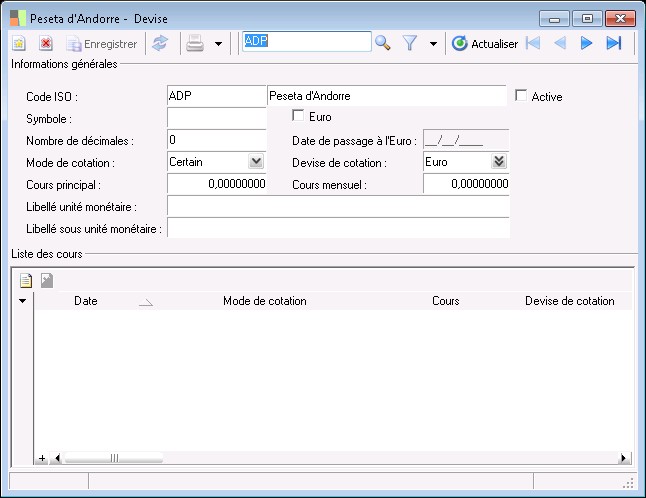Click the funnel filter icon
Screen dimensions: 646x498
[x=410, y=43]
